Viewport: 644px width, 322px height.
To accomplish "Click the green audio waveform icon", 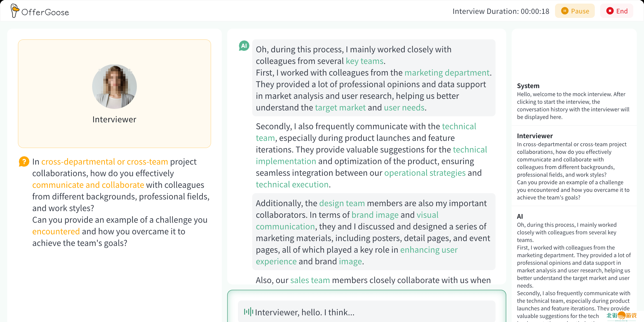I will pyautogui.click(x=248, y=312).
